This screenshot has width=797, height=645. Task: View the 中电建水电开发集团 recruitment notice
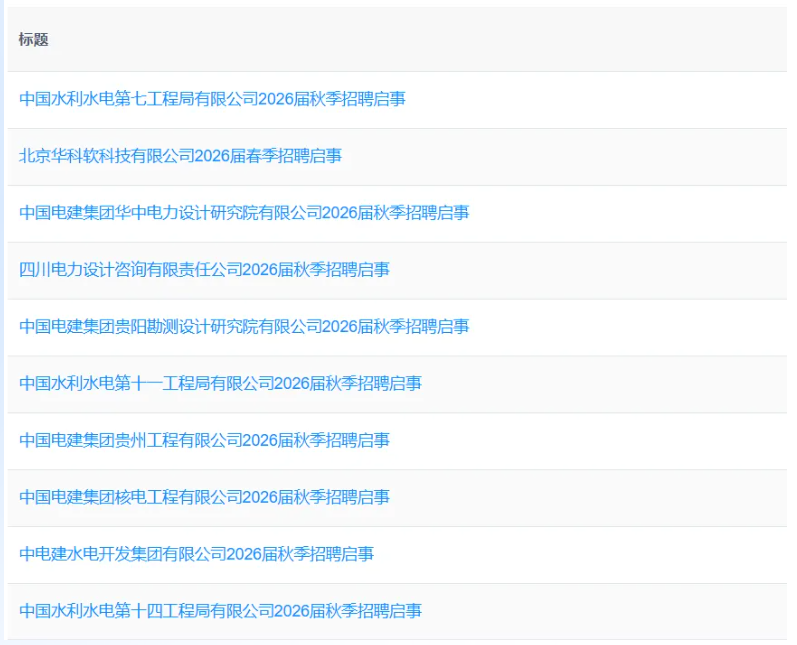pos(196,555)
